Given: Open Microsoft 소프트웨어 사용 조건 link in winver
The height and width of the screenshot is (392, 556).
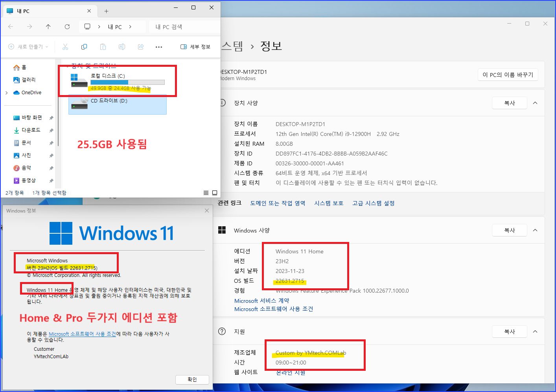Looking at the screenshot, I should 82,334.
